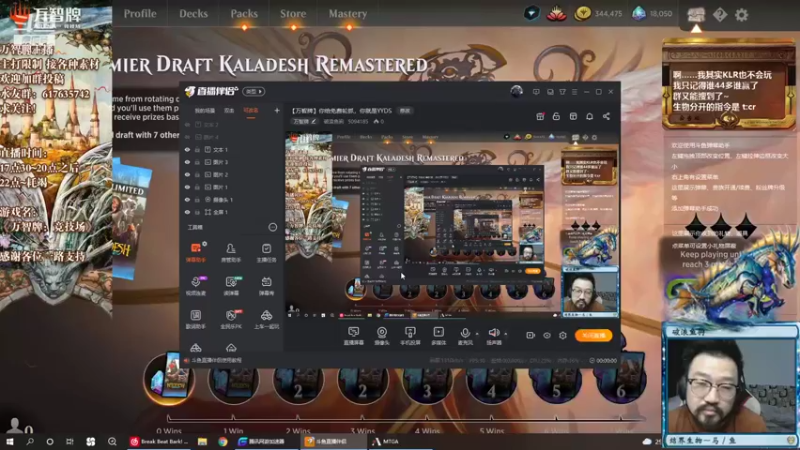Add a new scene with plus icon
The image size is (800, 450).
(x=277, y=110)
